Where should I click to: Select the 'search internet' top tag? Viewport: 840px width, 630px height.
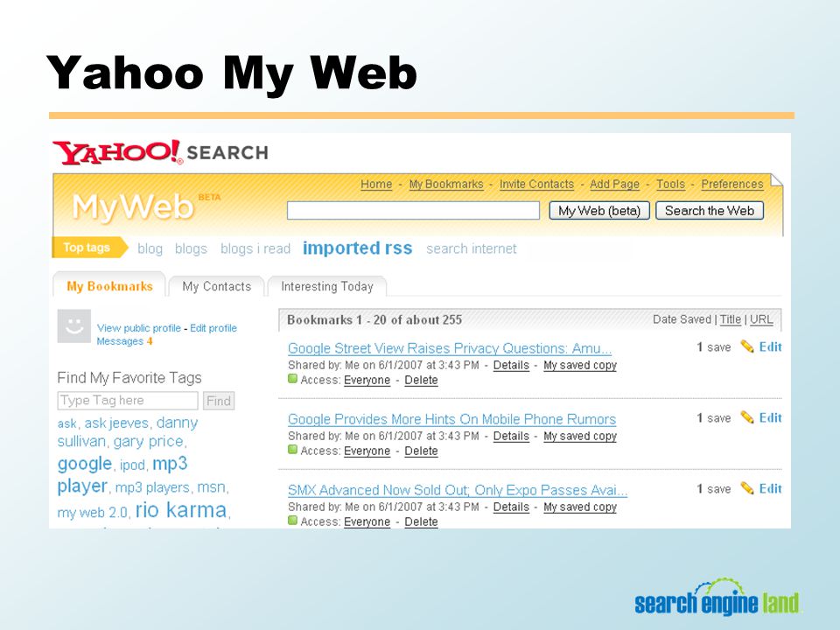(472, 248)
